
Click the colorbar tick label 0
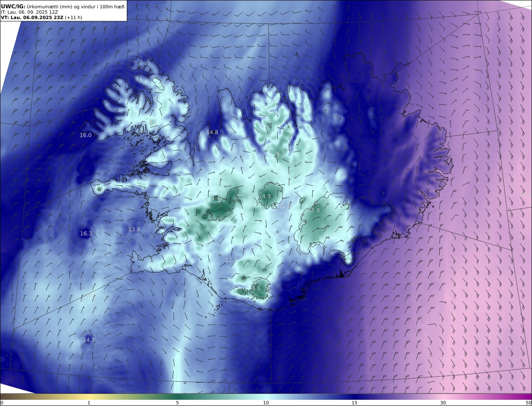pyautogui.click(x=2, y=403)
